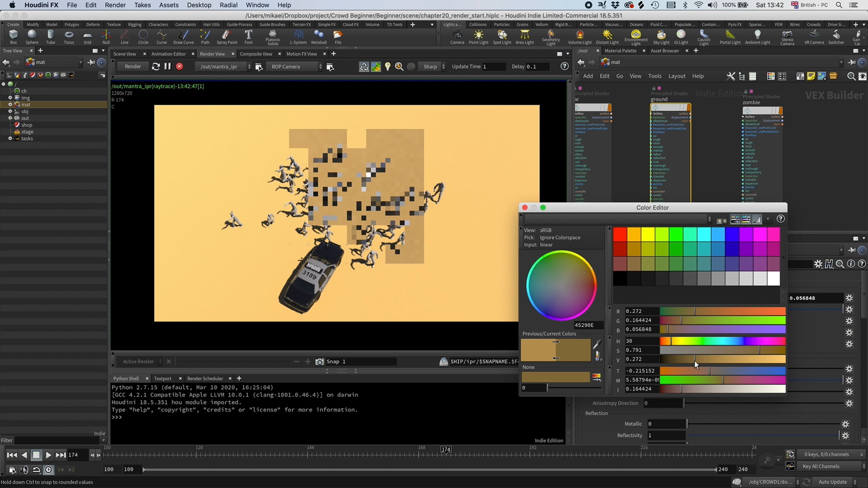Open the ROP Camera dropdown
Image resolution: width=868 pixels, height=488 pixels.
(x=294, y=67)
